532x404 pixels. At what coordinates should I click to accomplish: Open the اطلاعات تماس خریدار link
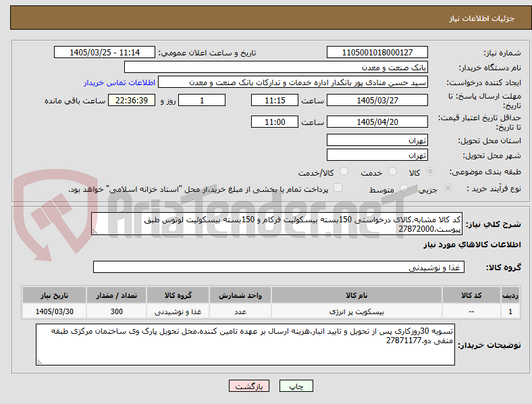pyautogui.click(x=119, y=82)
